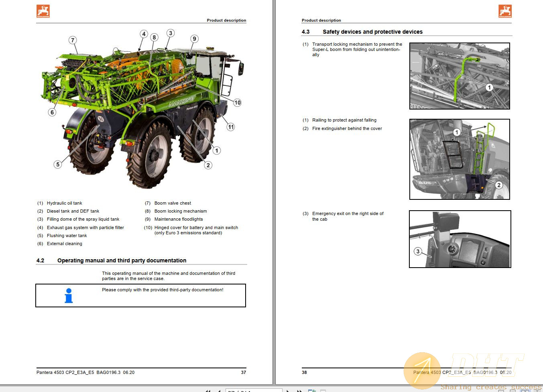543x392 pixels.
Task: Click 'Product description' header on page 37
Action: tap(226, 20)
